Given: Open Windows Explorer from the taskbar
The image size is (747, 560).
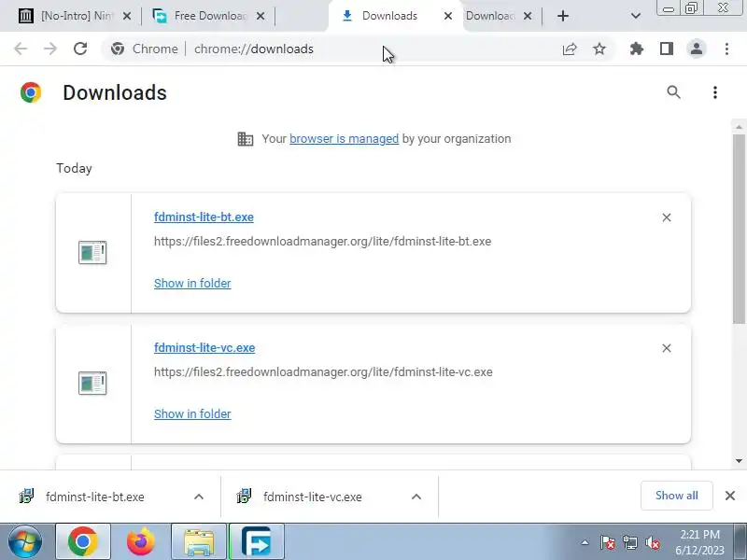Looking at the screenshot, I should 199,542.
